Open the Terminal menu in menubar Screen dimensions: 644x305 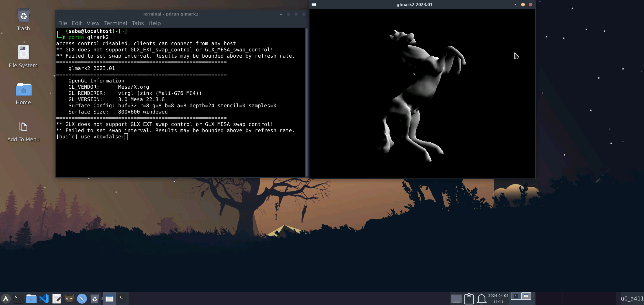[115, 23]
